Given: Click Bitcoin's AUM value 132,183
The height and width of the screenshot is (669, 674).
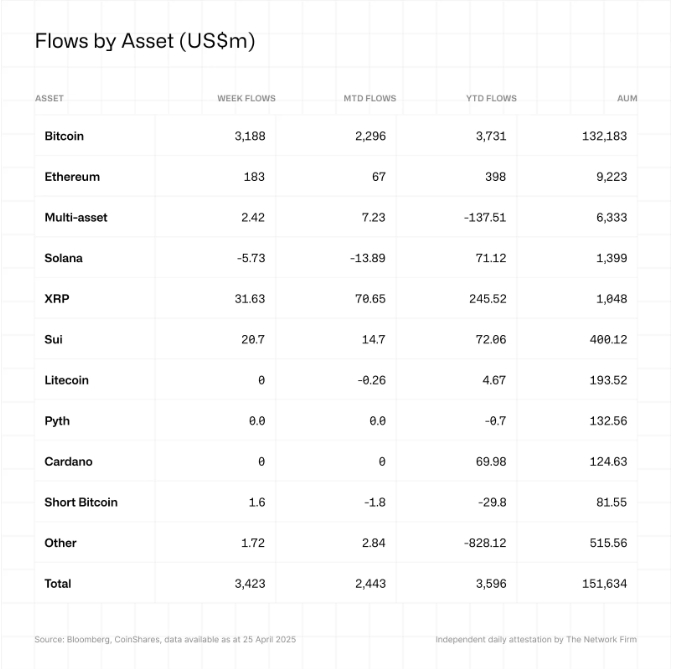Looking at the screenshot, I should (x=604, y=136).
